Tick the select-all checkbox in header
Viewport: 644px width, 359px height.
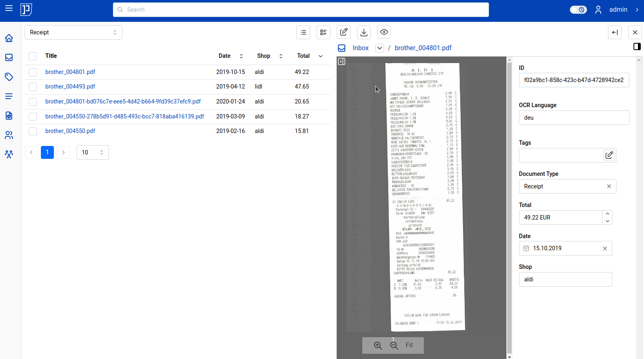[x=33, y=56]
